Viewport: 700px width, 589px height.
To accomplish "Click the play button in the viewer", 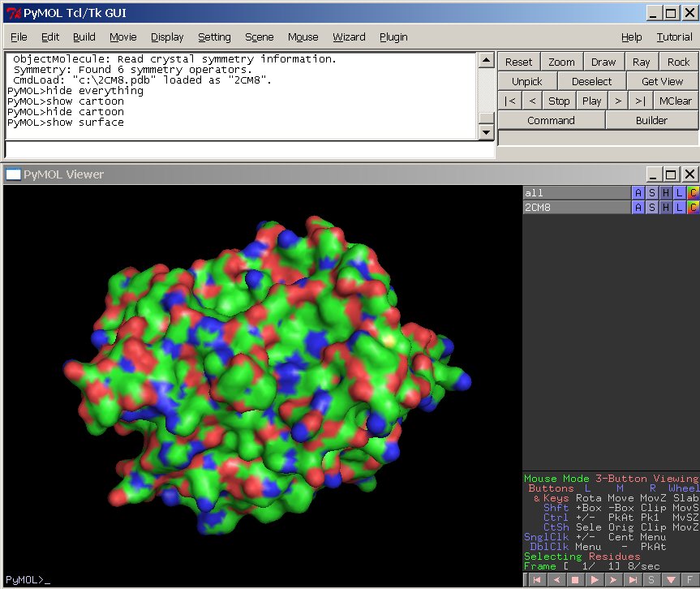I will (595, 580).
